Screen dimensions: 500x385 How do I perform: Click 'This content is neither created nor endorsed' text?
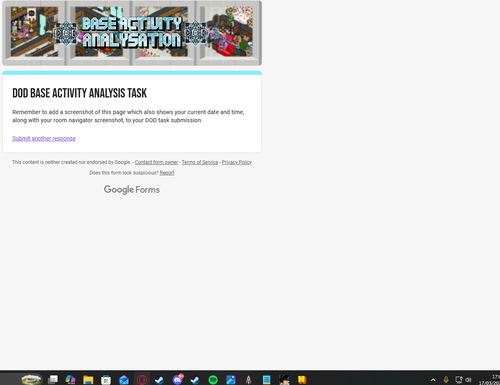point(71,162)
